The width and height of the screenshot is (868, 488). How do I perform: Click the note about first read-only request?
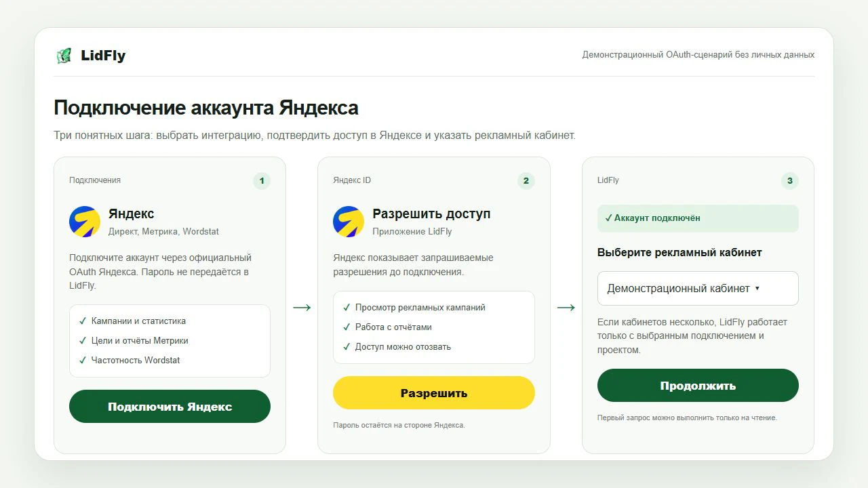687,418
